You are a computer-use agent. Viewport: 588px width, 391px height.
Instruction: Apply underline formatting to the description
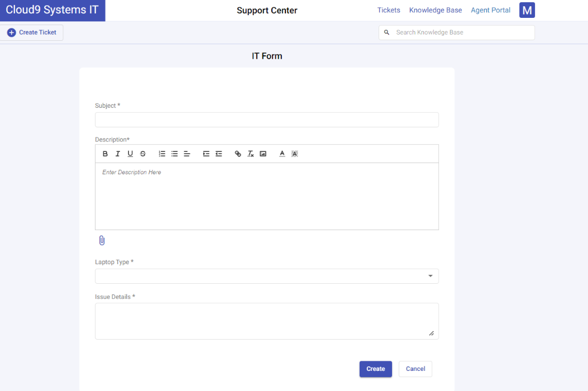pyautogui.click(x=130, y=154)
